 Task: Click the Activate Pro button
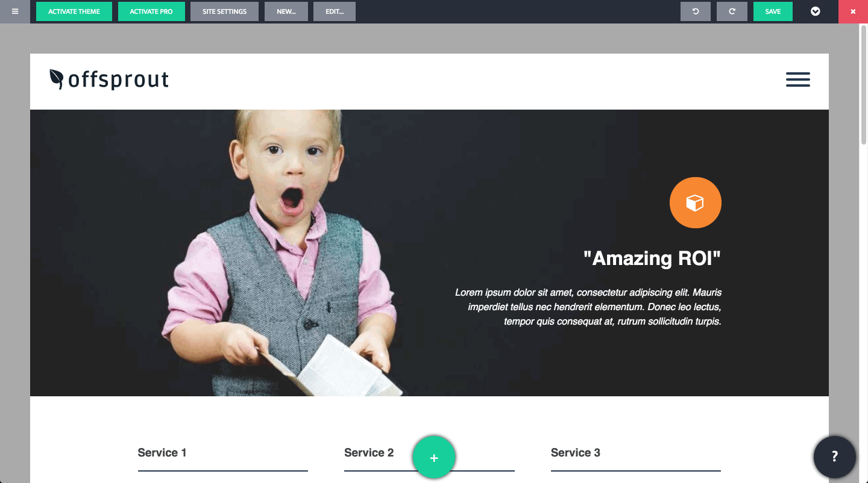tap(151, 11)
